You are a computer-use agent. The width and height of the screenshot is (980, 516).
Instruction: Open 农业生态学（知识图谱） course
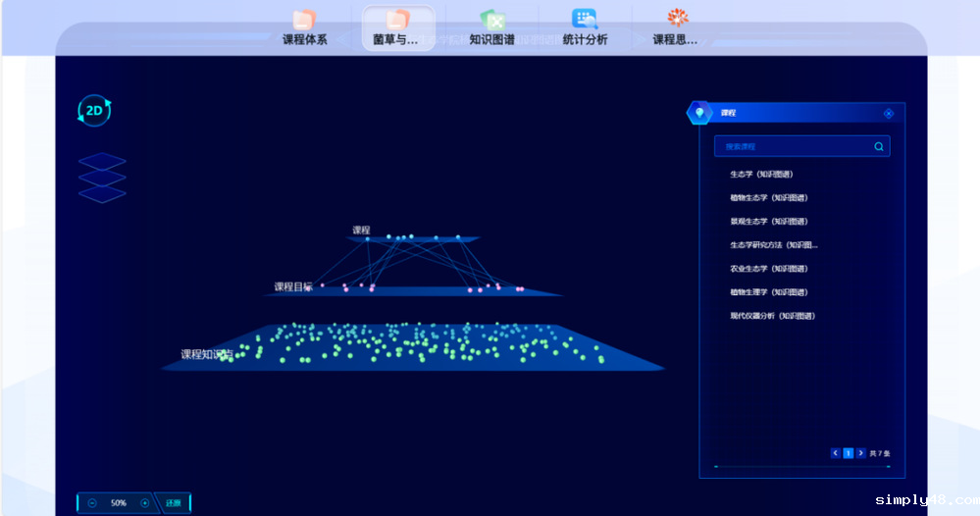(768, 269)
